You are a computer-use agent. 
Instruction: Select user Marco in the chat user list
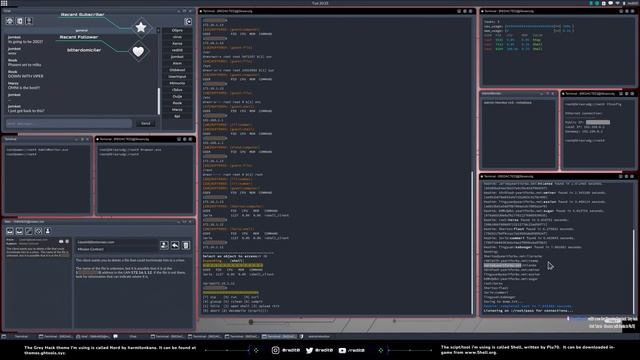(x=177, y=109)
